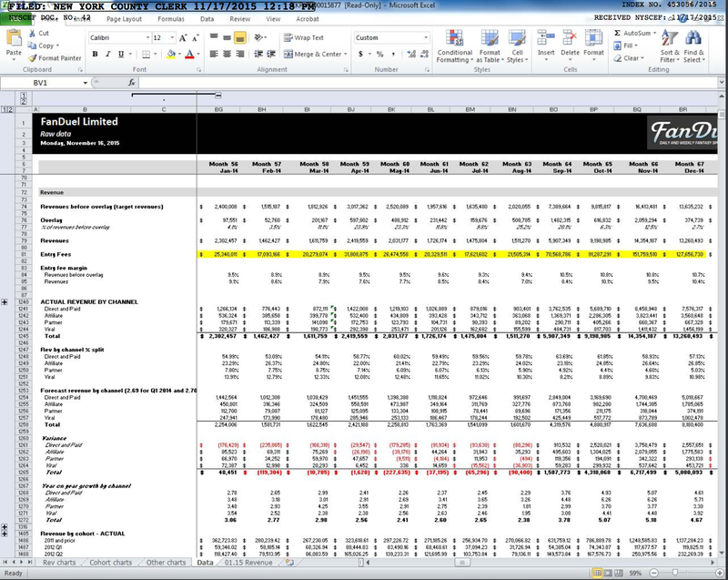This screenshot has height=580, width=728.
Task: Click the Format Cells ribbon icon
Action: tap(593, 38)
